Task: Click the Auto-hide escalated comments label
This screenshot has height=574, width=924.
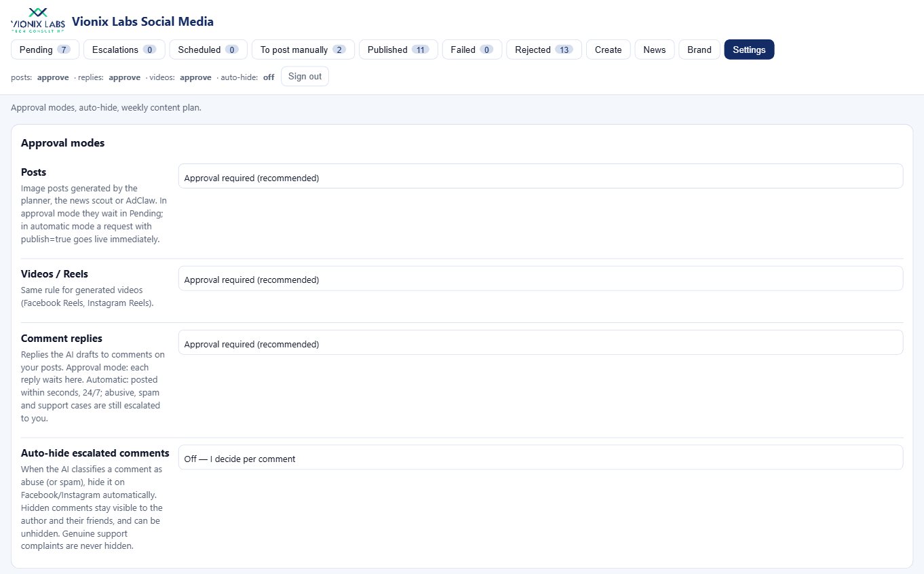Action: click(95, 453)
